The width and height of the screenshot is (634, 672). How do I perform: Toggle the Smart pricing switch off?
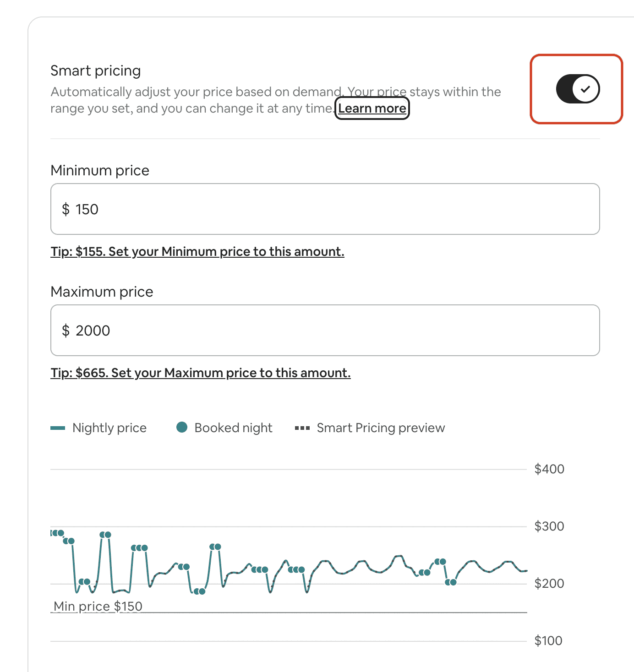click(578, 89)
